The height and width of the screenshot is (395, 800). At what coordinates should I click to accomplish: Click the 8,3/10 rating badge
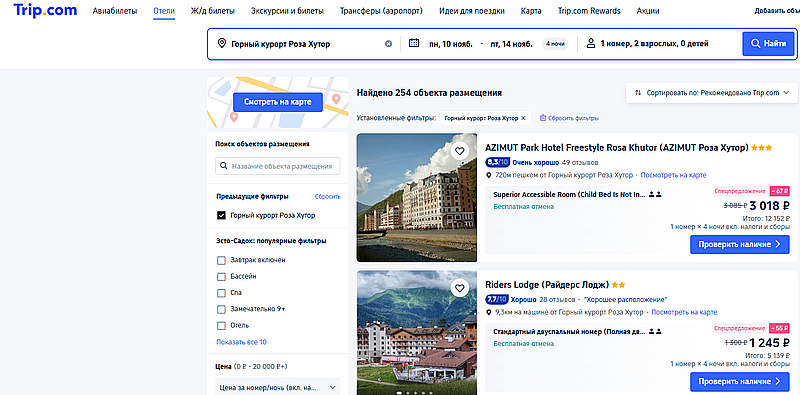tap(497, 162)
